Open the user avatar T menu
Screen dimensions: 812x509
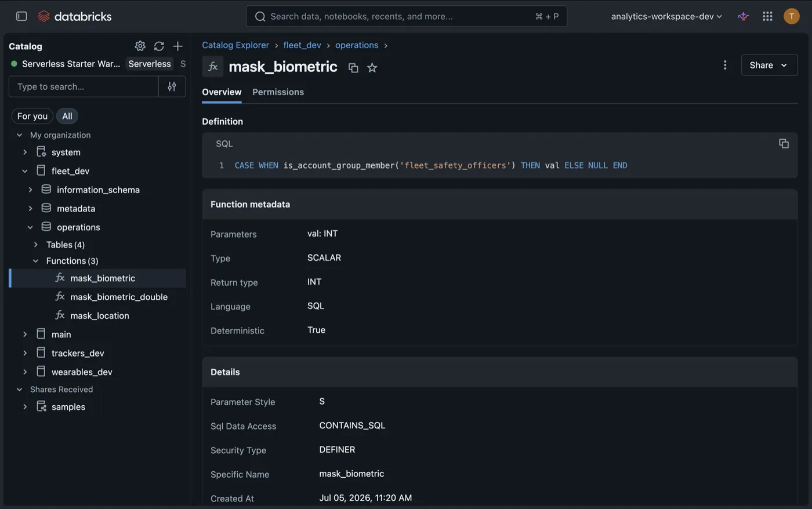click(x=791, y=16)
